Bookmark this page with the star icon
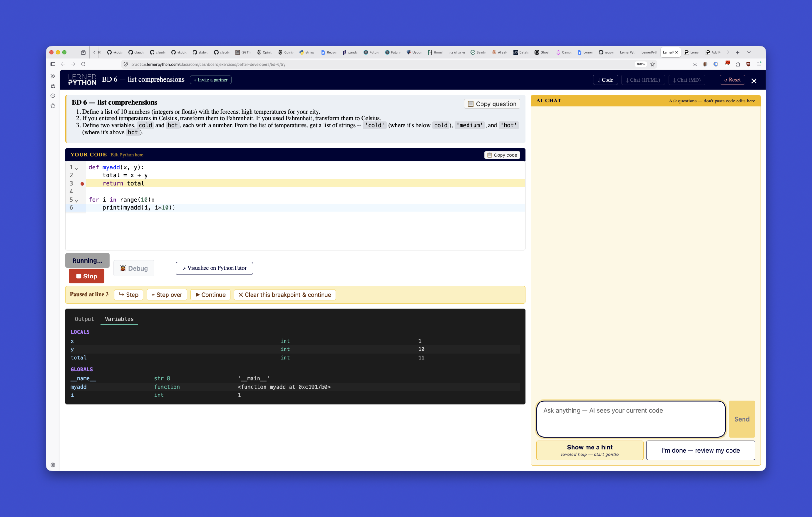Screen dimensions: 812x517 point(652,64)
